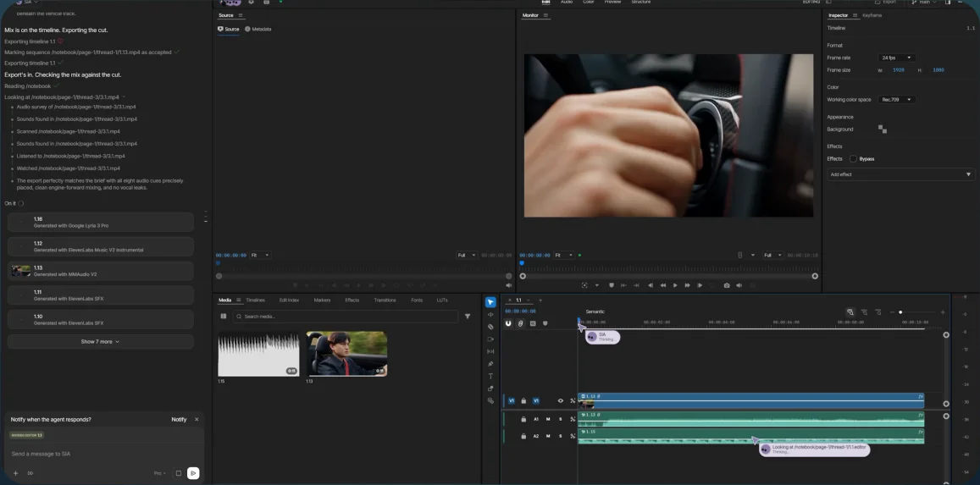
Task: Mute the Monitor speaker icon
Action: (x=739, y=285)
